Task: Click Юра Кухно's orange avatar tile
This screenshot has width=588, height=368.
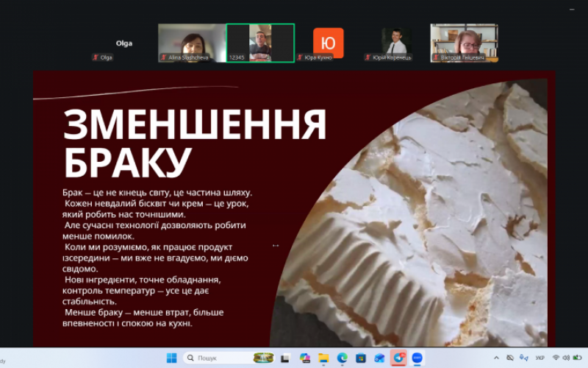Action: [x=328, y=43]
